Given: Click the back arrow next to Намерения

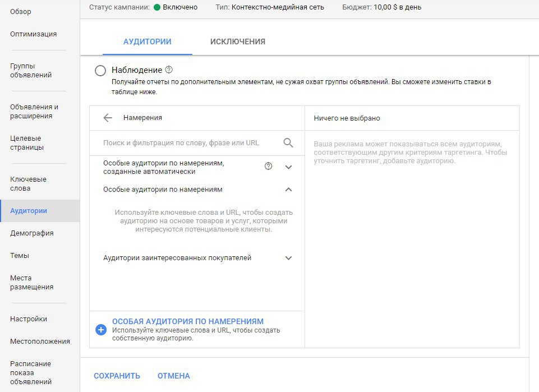Looking at the screenshot, I should [x=108, y=118].
